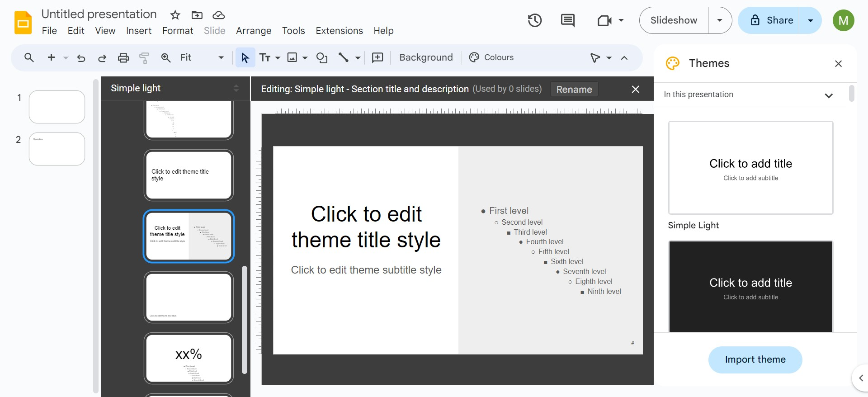
Task: Open the comments panel icon
Action: click(x=567, y=20)
